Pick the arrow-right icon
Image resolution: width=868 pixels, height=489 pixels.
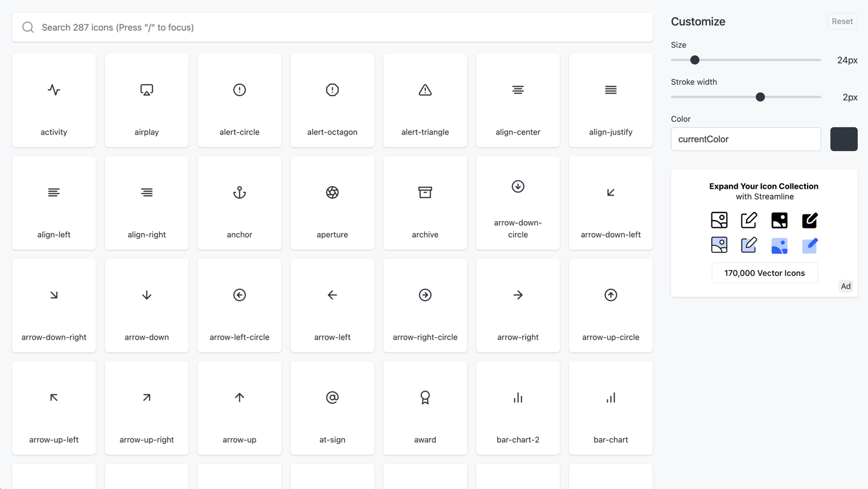pos(518,305)
